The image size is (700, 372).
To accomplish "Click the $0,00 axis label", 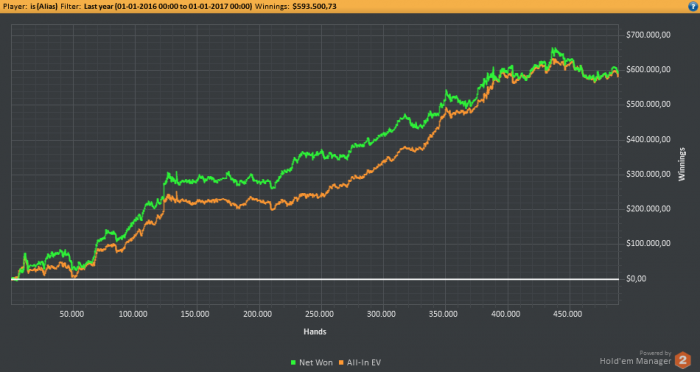I will pyautogui.click(x=636, y=279).
